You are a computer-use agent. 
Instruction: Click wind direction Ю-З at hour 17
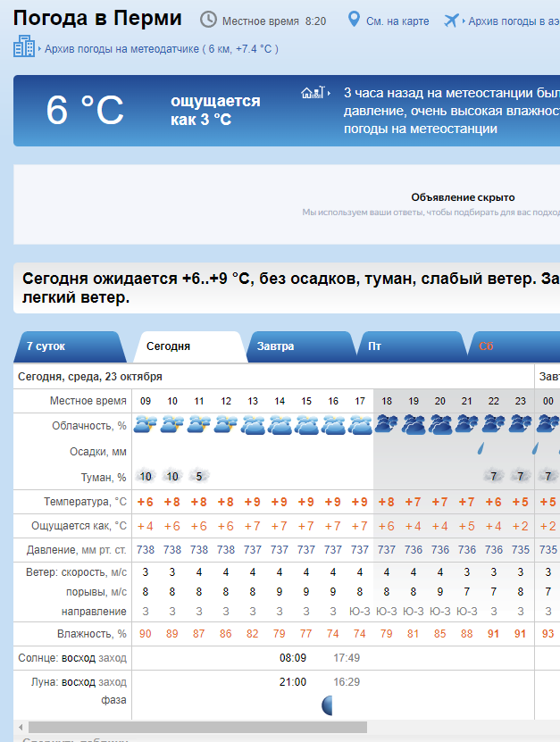point(360,612)
